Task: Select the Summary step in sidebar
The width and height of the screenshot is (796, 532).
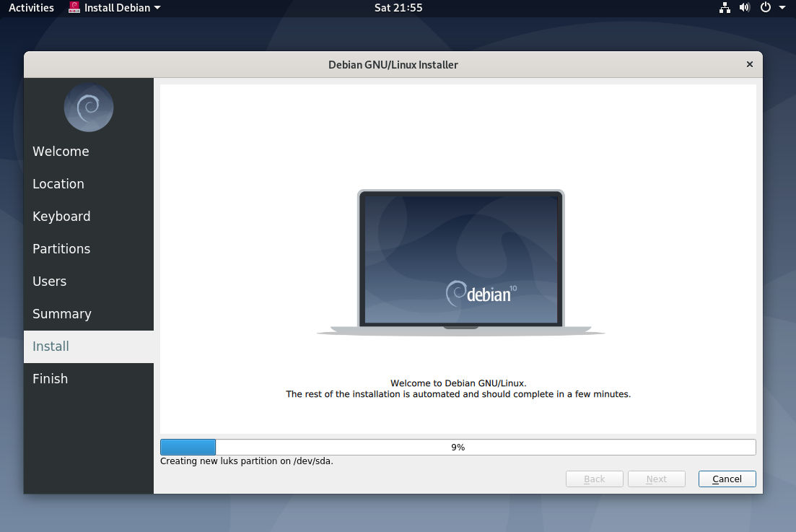Action: pos(89,314)
